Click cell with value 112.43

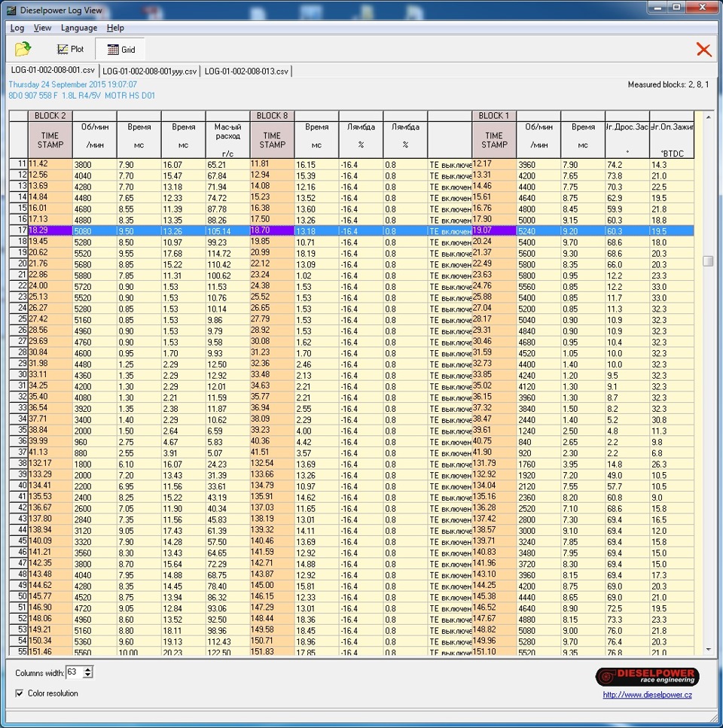click(227, 641)
